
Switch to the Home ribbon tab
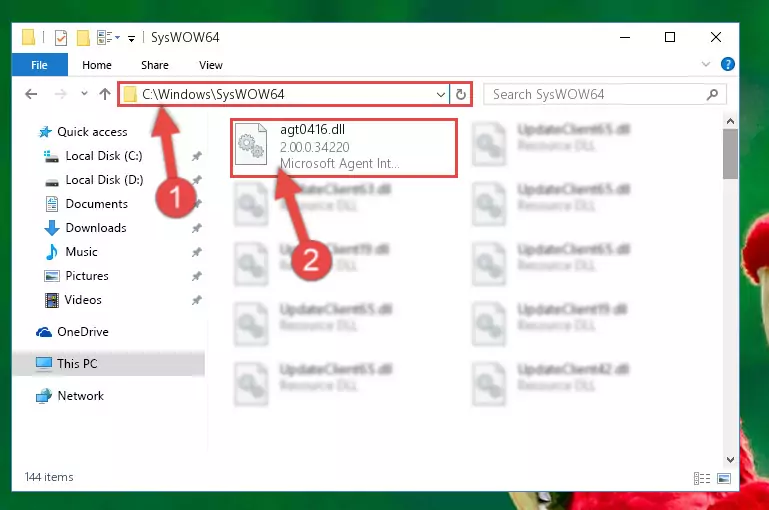(x=97, y=65)
